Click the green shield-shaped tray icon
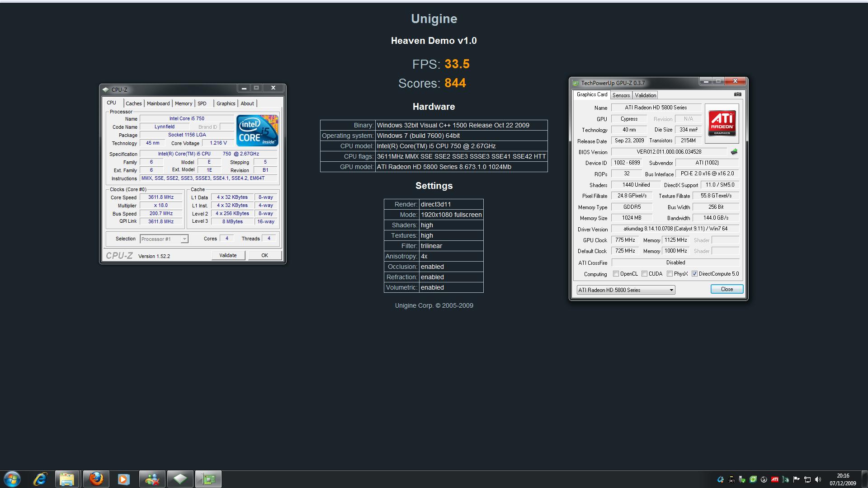The image size is (868, 488). click(753, 479)
